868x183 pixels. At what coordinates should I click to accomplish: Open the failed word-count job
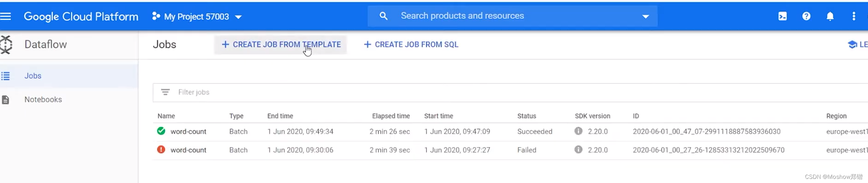[188, 150]
